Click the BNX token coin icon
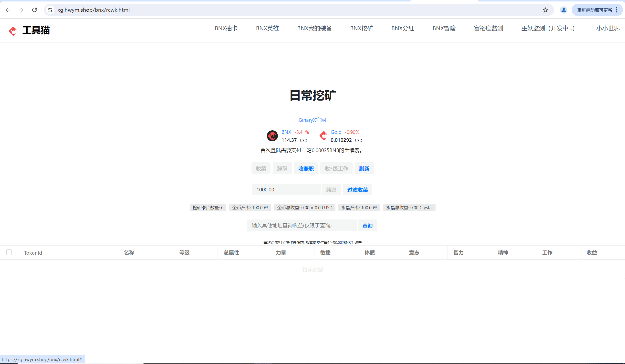Image resolution: width=625 pixels, height=364 pixels. point(272,136)
